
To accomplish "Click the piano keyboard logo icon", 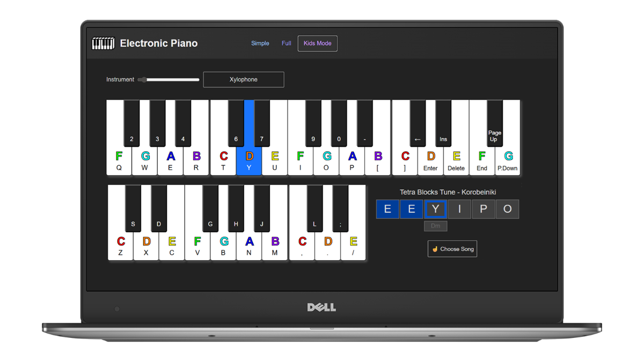I will (104, 43).
